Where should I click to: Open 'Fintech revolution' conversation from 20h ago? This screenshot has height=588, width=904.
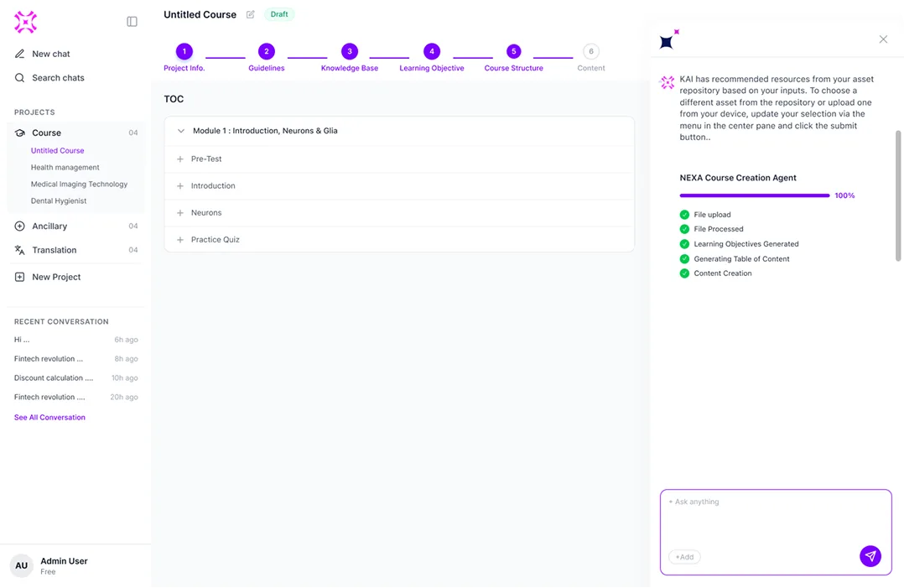coord(75,398)
